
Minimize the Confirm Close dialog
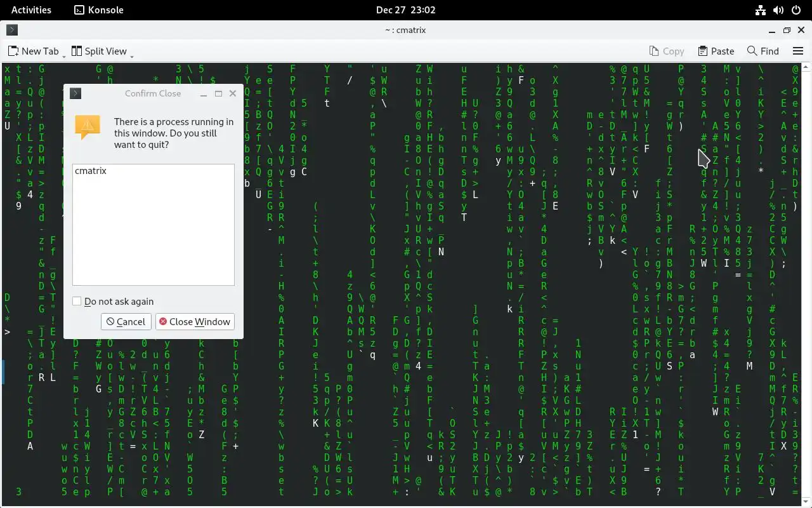click(x=204, y=93)
